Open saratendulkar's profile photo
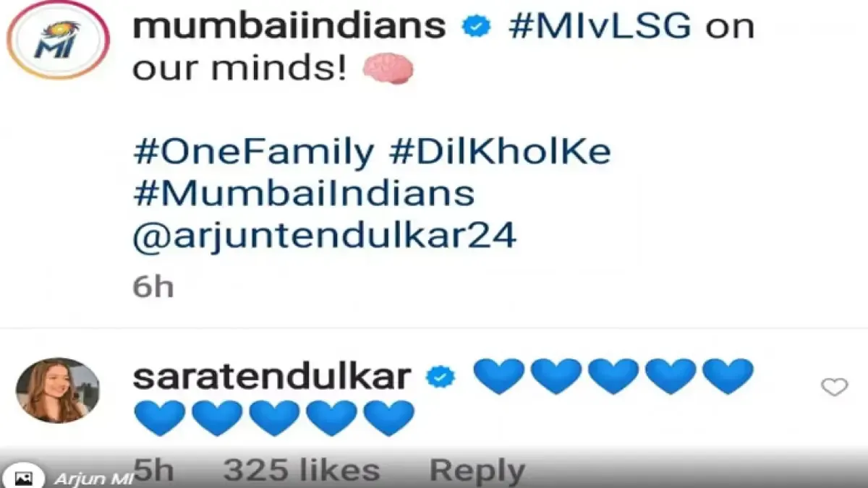Viewport: 868px width, 488px height. click(x=58, y=390)
